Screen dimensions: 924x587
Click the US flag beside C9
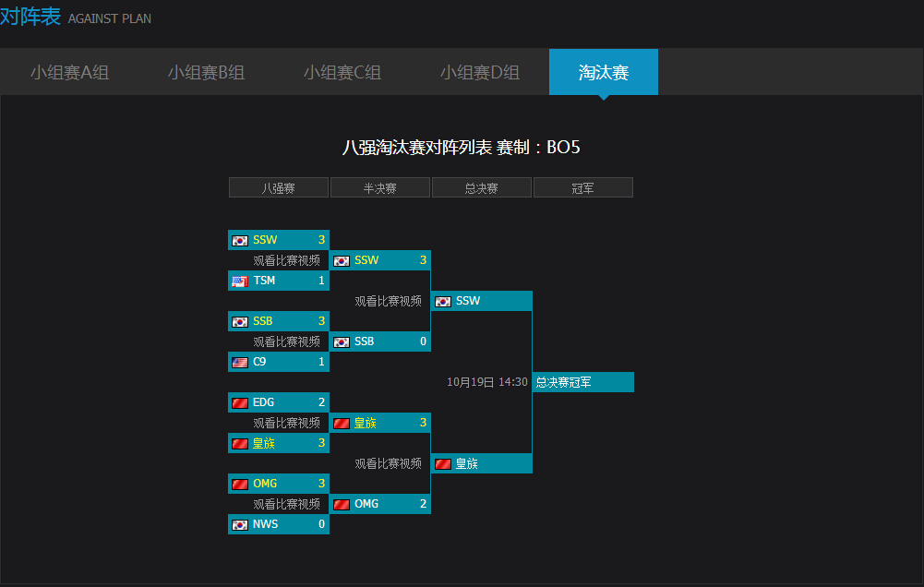tap(240, 363)
